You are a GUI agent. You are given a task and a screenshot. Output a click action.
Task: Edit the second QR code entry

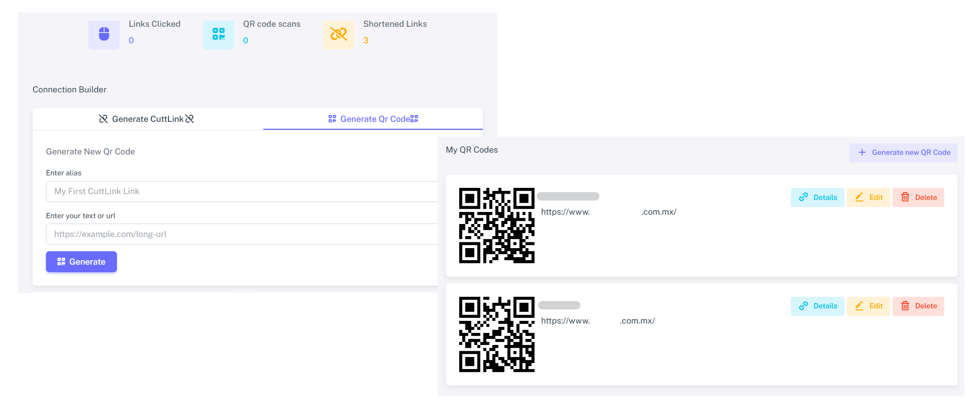tap(868, 306)
